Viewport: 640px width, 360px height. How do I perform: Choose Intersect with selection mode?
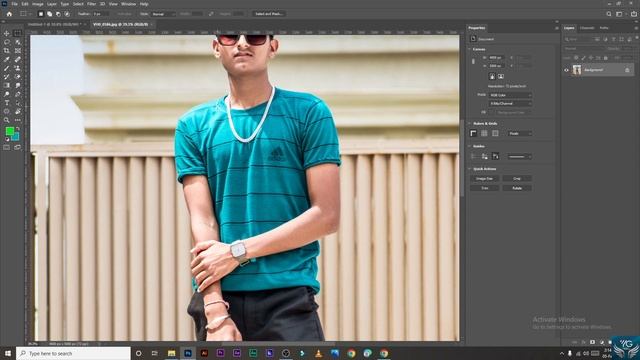click(x=67, y=14)
